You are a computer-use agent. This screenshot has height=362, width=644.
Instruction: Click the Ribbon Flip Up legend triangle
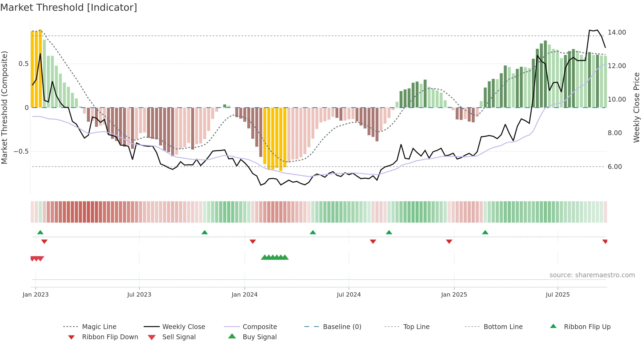tap(553, 326)
